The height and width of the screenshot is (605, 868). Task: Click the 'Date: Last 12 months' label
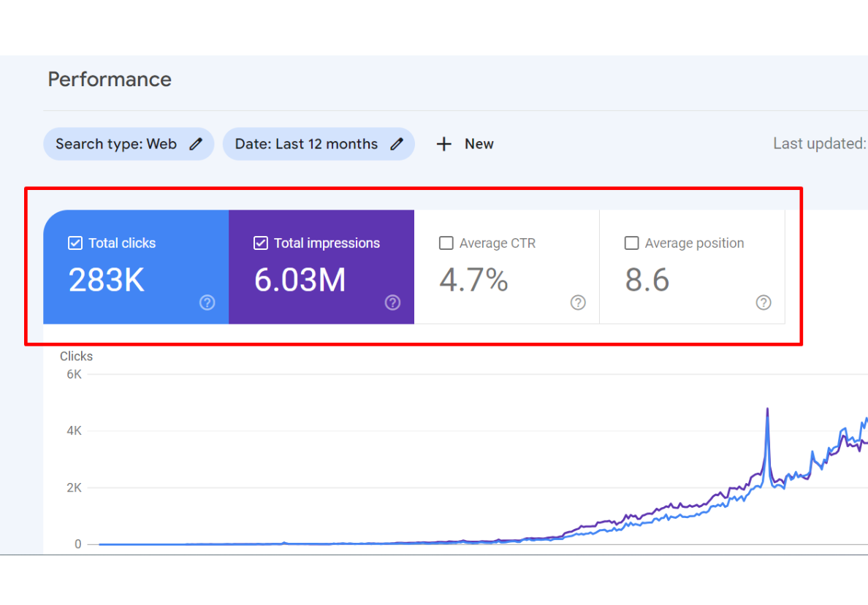click(x=306, y=144)
